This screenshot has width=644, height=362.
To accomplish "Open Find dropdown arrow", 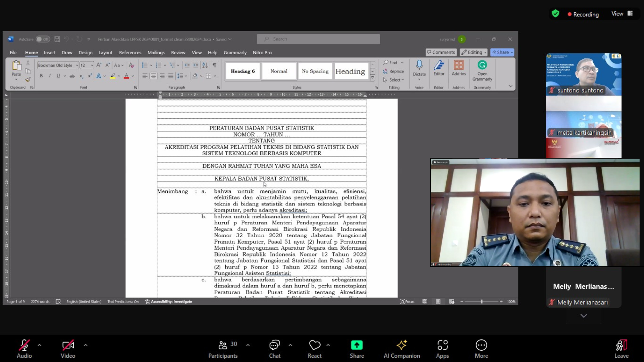I will [x=402, y=63].
